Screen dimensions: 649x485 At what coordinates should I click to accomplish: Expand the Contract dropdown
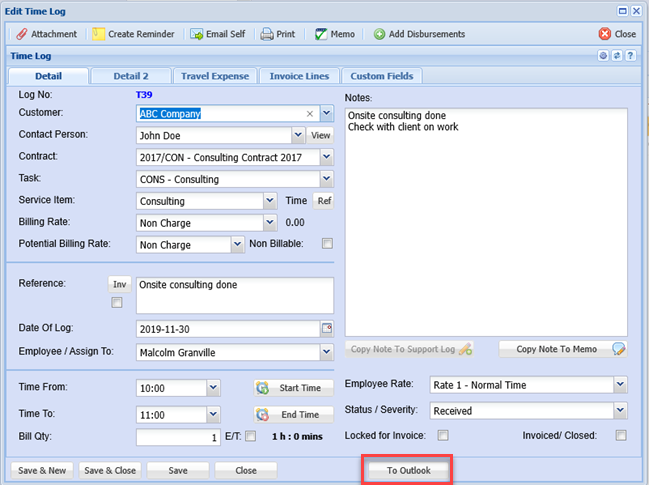[x=326, y=157]
